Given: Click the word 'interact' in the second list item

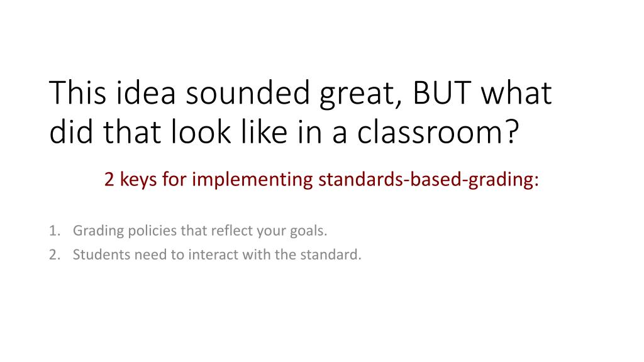Looking at the screenshot, I should click(213, 255).
